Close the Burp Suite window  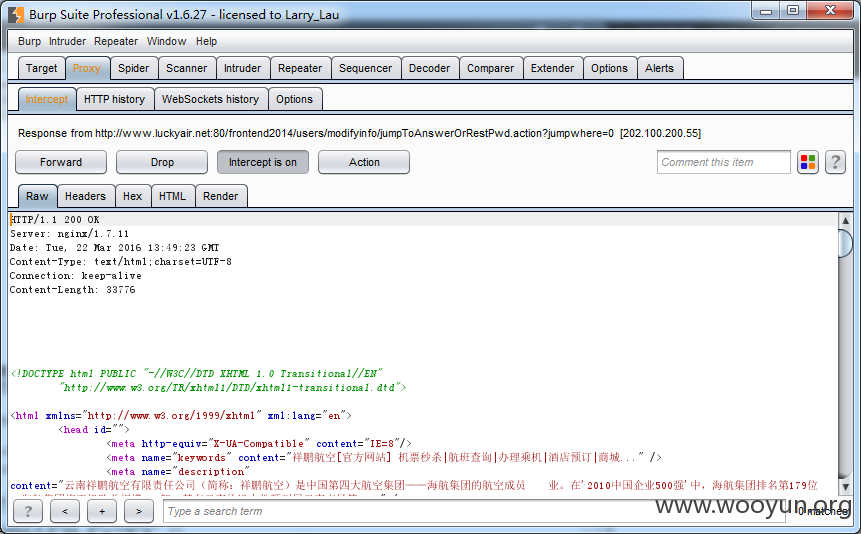830,10
